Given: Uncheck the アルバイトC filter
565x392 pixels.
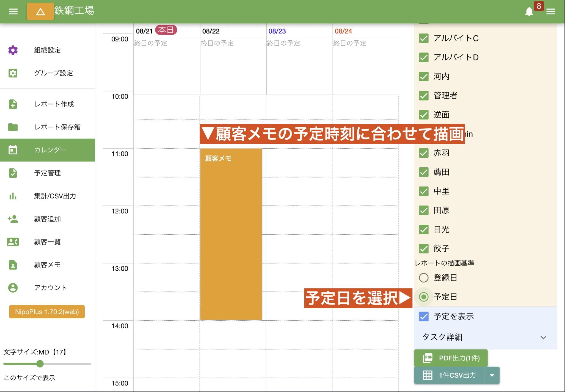Looking at the screenshot, I should 423,38.
